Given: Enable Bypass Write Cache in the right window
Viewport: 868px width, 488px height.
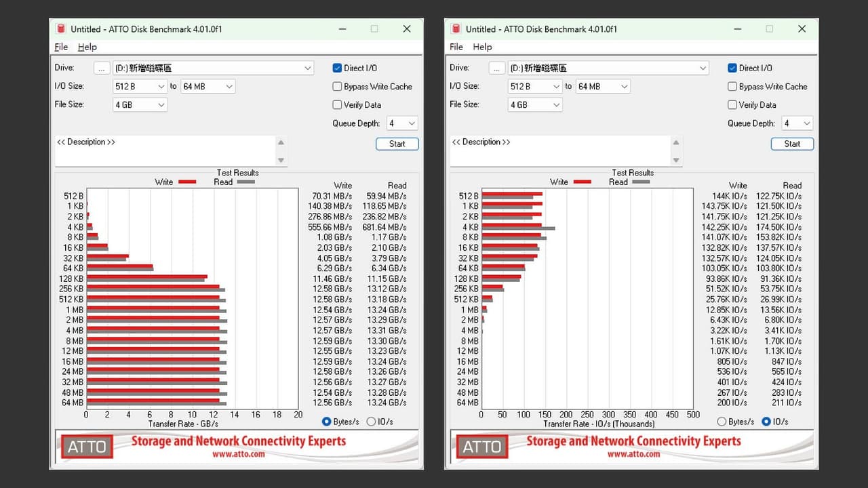Looking at the screenshot, I should (x=732, y=86).
